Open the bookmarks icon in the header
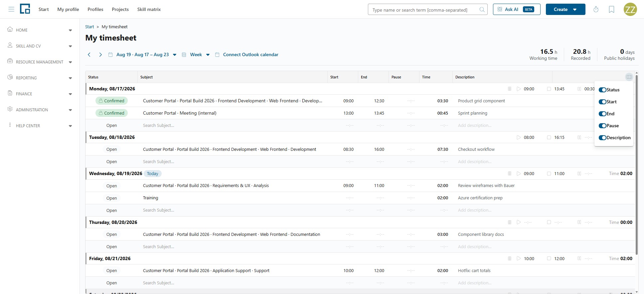The width and height of the screenshot is (644, 294). click(x=611, y=9)
